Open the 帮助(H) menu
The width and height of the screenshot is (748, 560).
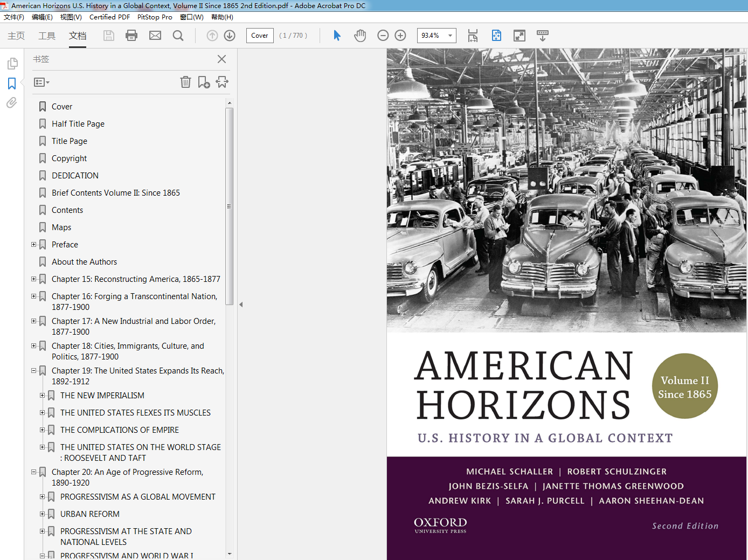coord(222,17)
